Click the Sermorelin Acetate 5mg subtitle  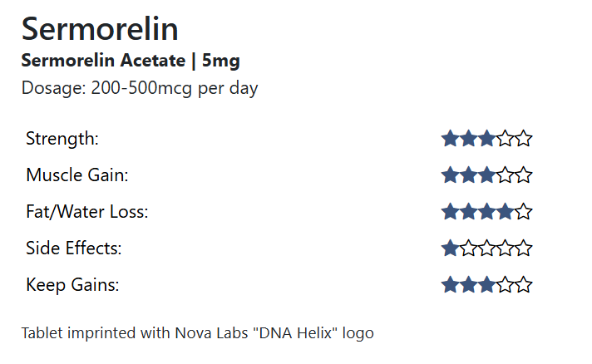(x=131, y=61)
